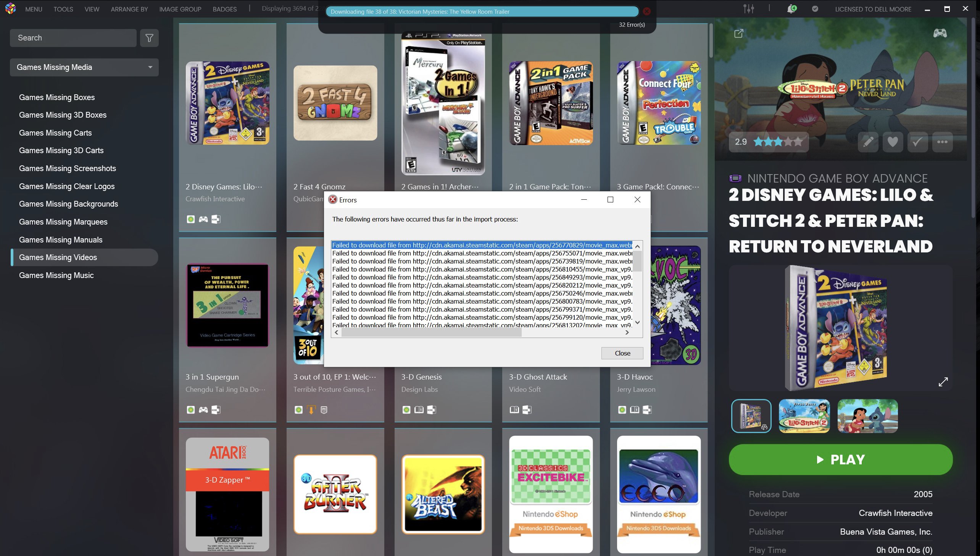Select the Ecco Nintendo eShop cover
Screen dimensions: 980x556
659,494
